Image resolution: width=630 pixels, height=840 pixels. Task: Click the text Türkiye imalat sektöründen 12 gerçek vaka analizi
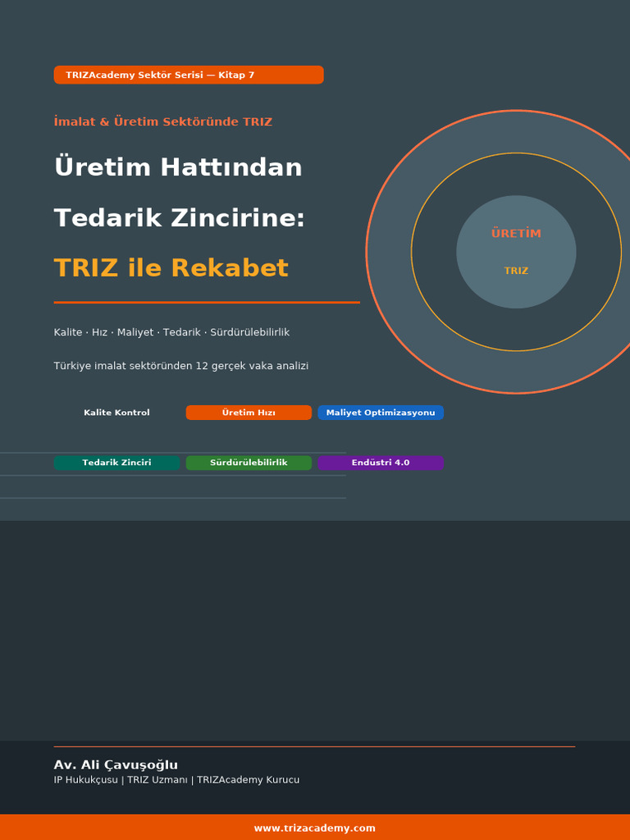pos(181,366)
